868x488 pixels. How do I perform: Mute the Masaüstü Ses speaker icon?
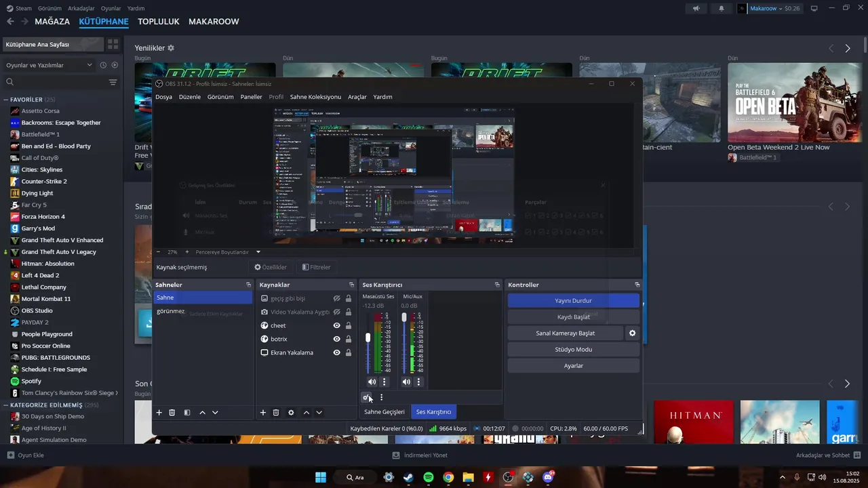point(372,382)
